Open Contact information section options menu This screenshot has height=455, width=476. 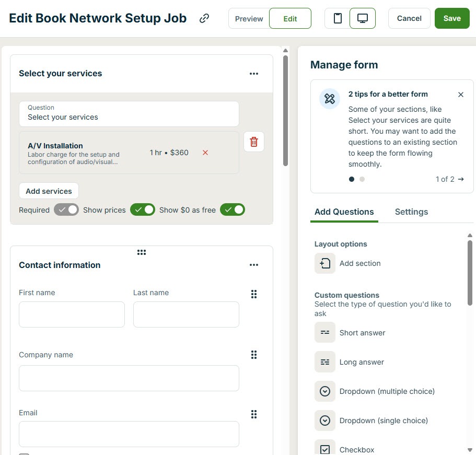(254, 265)
